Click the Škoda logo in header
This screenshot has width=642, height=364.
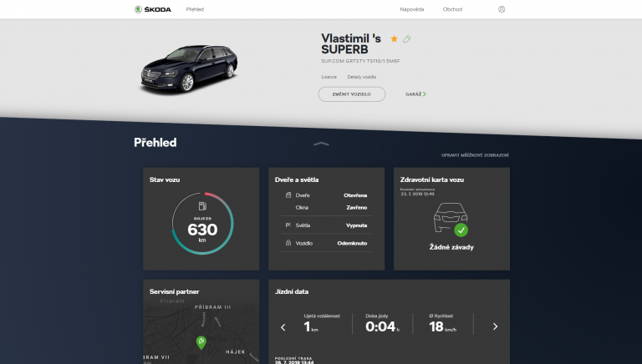point(153,9)
